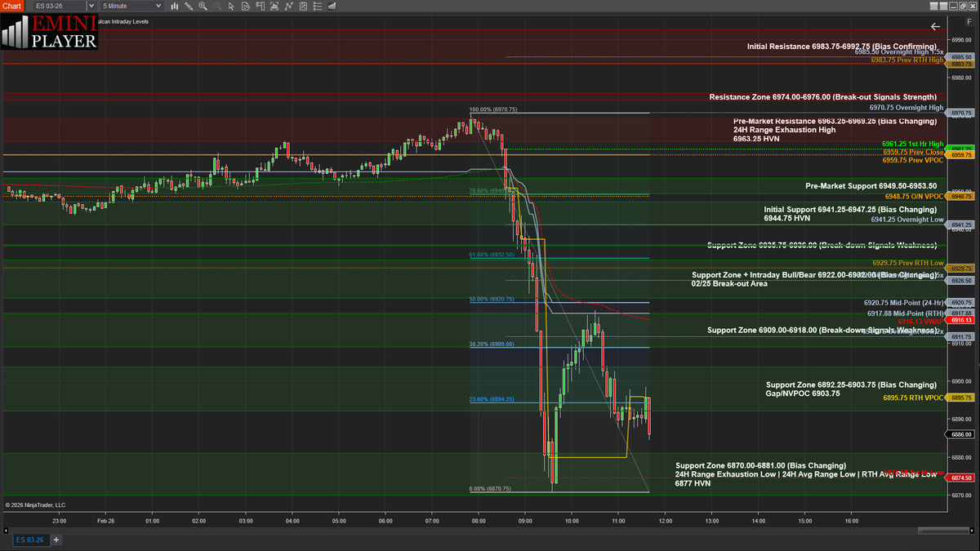Minimize the chart window
The height and width of the screenshot is (551, 980).
tap(952, 6)
